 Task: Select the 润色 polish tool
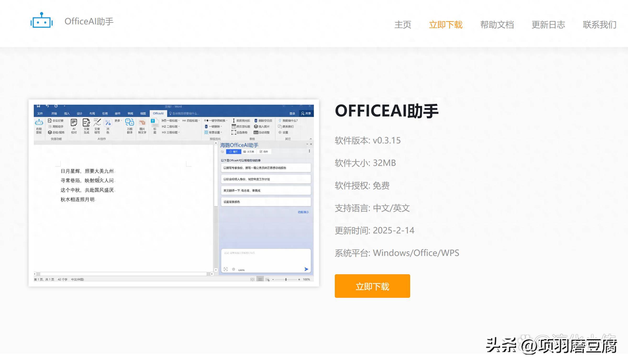108,126
